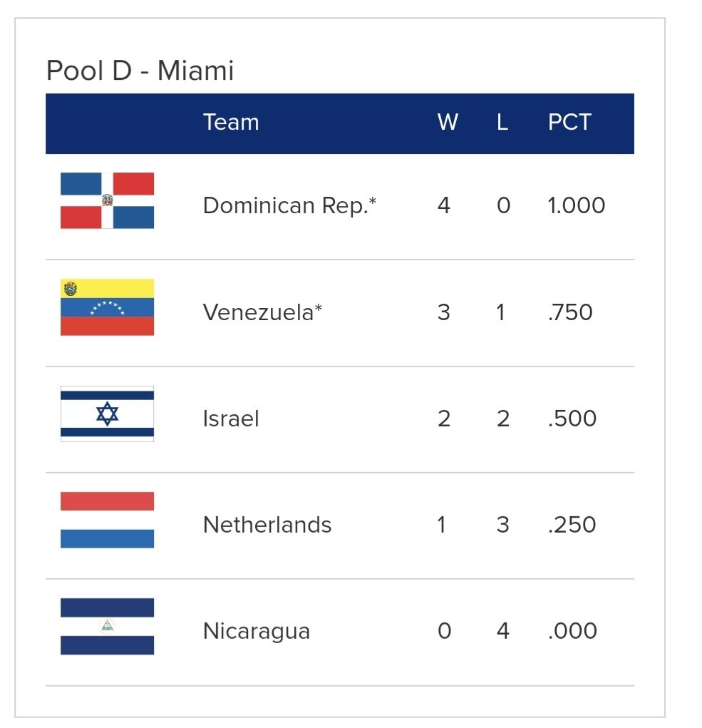The height and width of the screenshot is (728, 702).
Task: Click Nicaragua's .000 percentage value
Action: pos(572,631)
